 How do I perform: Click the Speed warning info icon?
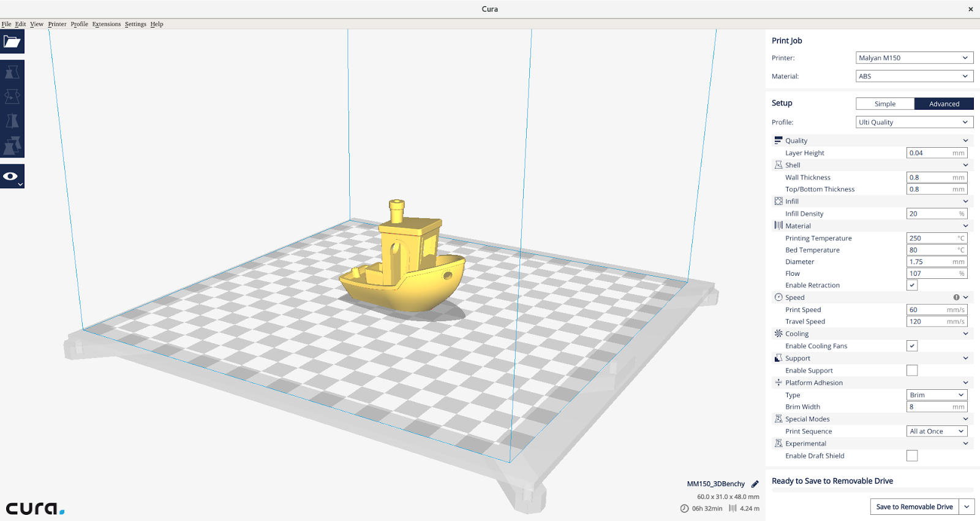(x=956, y=297)
